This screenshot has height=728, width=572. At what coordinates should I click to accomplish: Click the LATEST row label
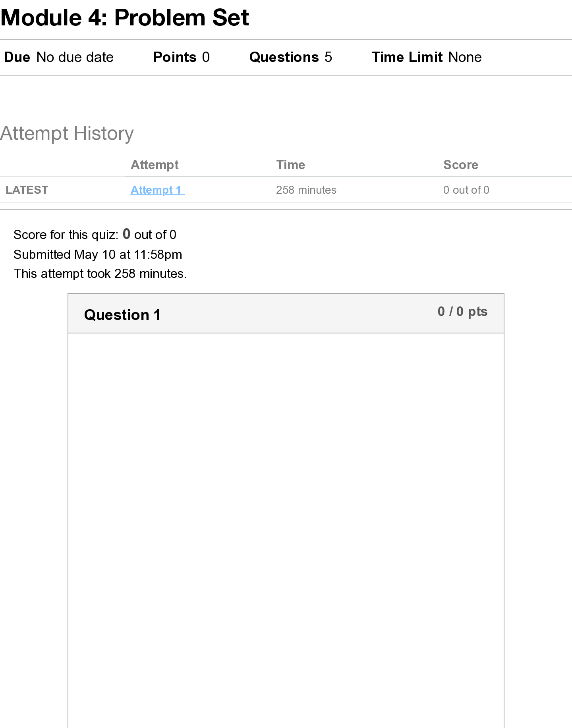point(27,190)
